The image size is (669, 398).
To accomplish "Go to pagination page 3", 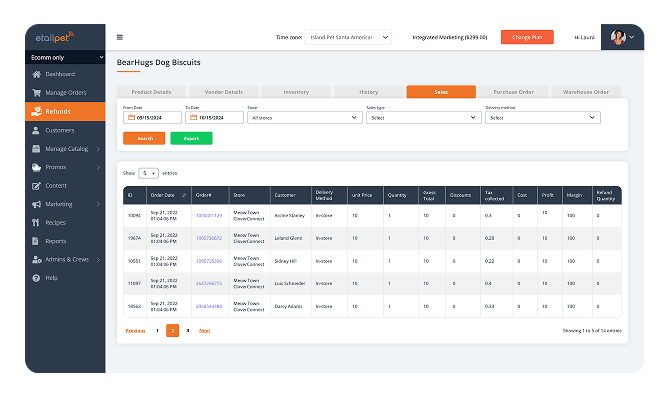I will (188, 331).
